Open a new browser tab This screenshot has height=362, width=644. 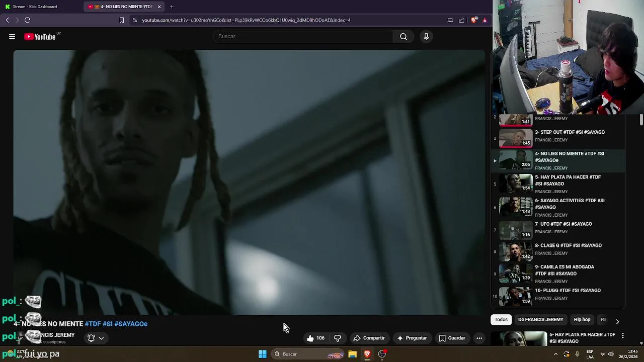point(172,7)
